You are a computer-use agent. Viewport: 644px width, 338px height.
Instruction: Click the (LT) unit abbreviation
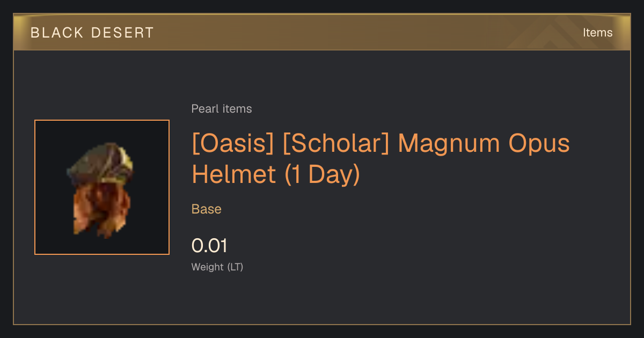(x=236, y=267)
